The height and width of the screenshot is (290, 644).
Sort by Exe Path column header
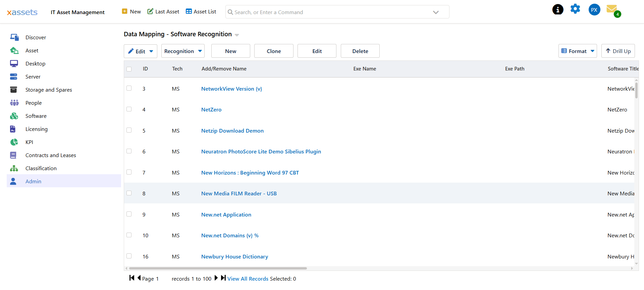(515, 68)
